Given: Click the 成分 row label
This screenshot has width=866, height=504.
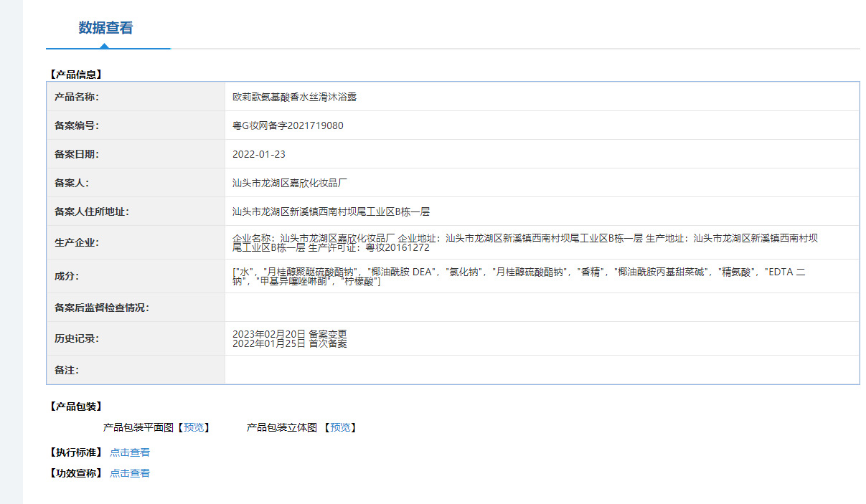Looking at the screenshot, I should click(x=67, y=276).
